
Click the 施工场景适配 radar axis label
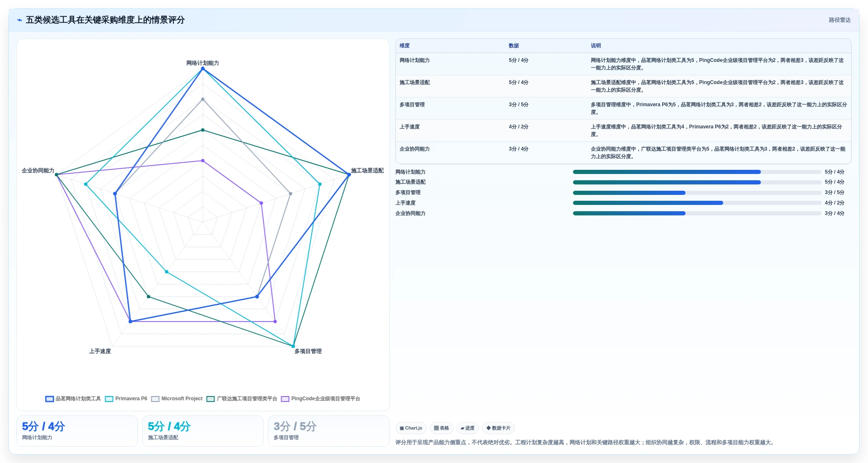(367, 171)
